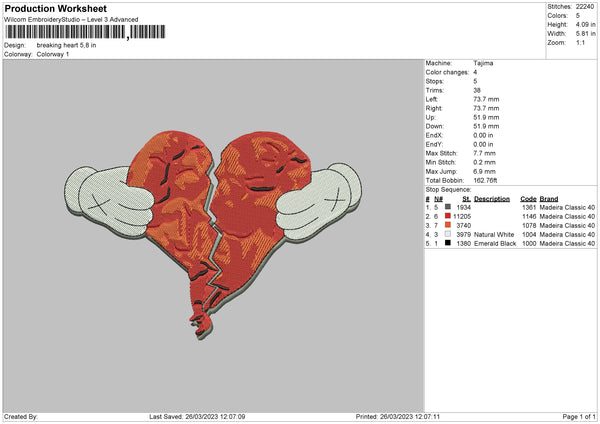Click the right white glove in the design
This screenshot has width=600, height=424.
(x=319, y=202)
